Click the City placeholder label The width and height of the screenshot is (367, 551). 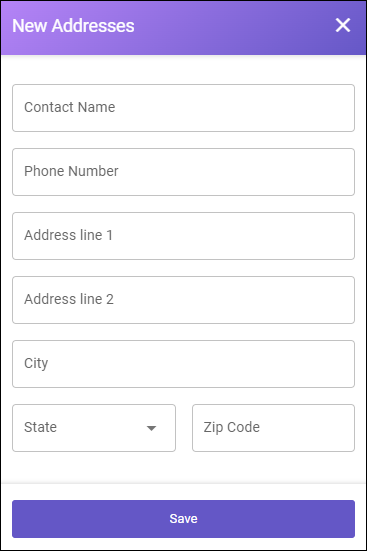(36, 364)
